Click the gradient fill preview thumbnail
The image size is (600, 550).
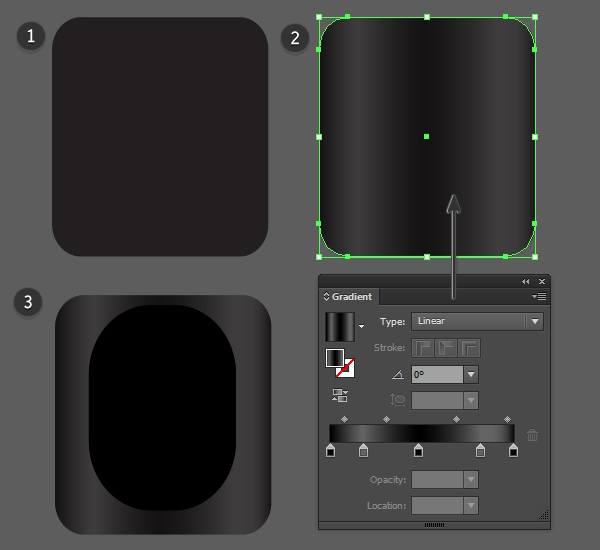point(340,327)
